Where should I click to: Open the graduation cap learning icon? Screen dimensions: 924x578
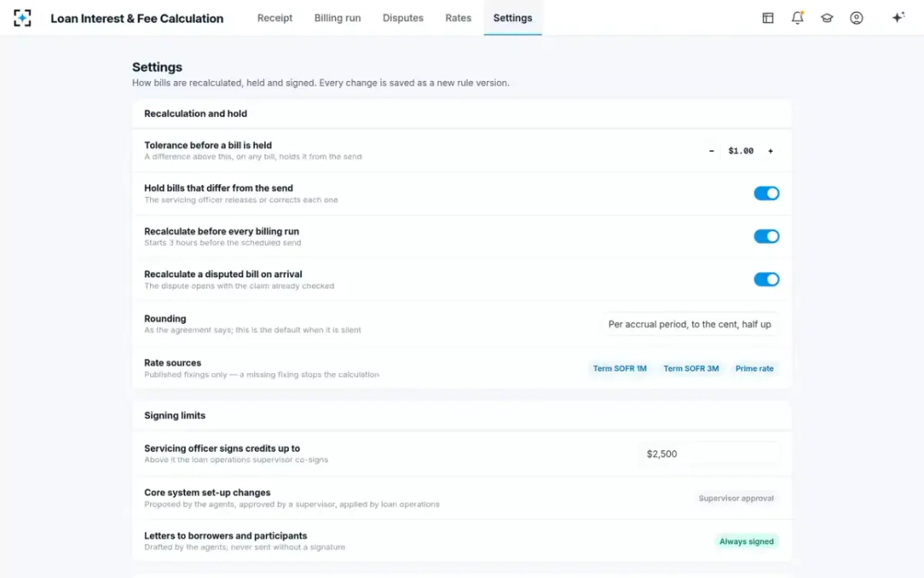click(x=827, y=18)
